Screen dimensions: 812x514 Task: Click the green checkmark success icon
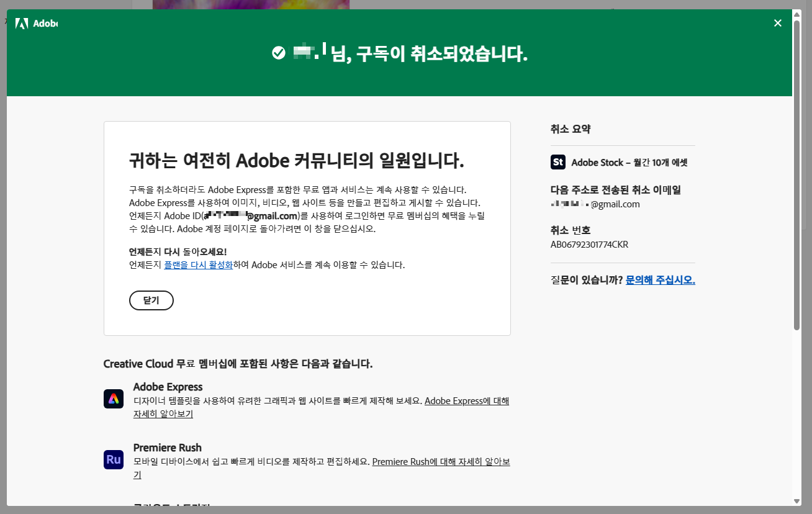(x=279, y=53)
